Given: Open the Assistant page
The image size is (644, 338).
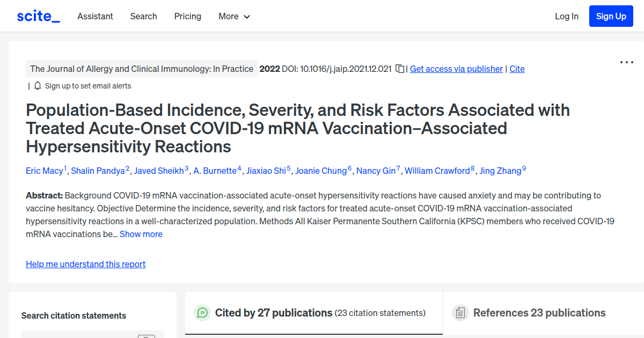Looking at the screenshot, I should 95,16.
